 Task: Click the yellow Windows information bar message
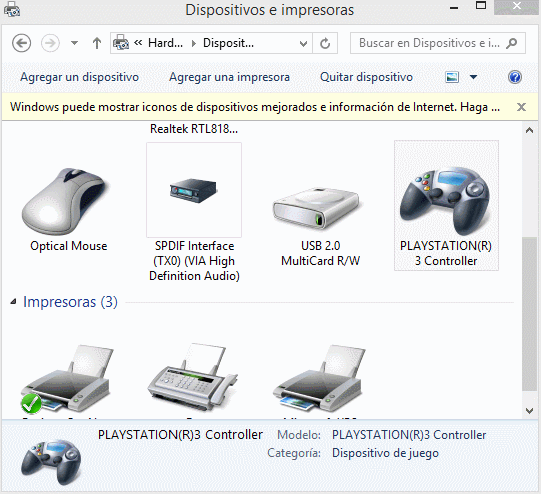coord(255,107)
